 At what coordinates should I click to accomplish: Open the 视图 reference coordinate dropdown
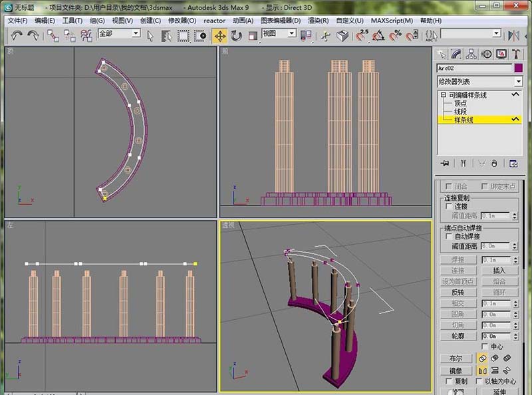pos(291,33)
